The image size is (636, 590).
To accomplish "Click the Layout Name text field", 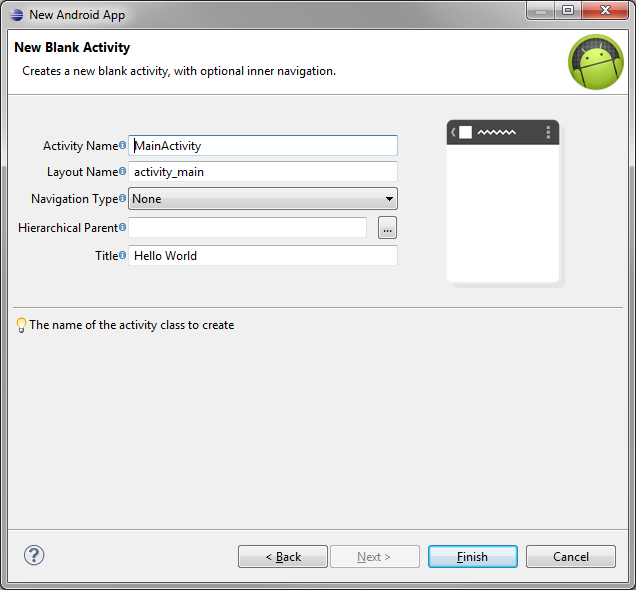I will 263,172.
